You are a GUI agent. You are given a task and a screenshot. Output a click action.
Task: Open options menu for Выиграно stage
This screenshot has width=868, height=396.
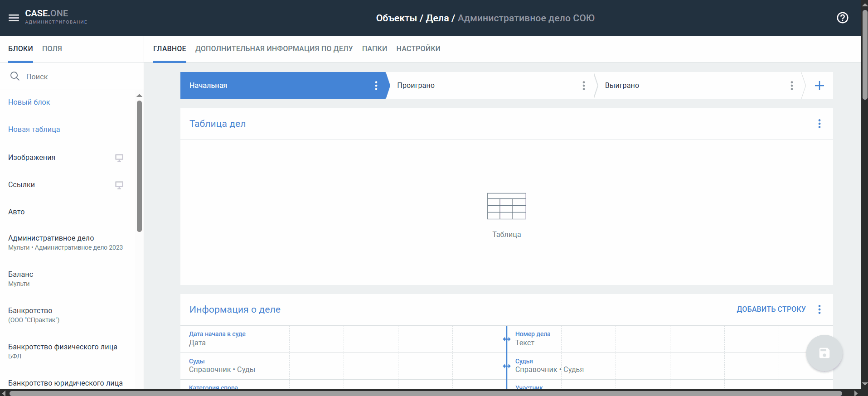[x=791, y=86]
